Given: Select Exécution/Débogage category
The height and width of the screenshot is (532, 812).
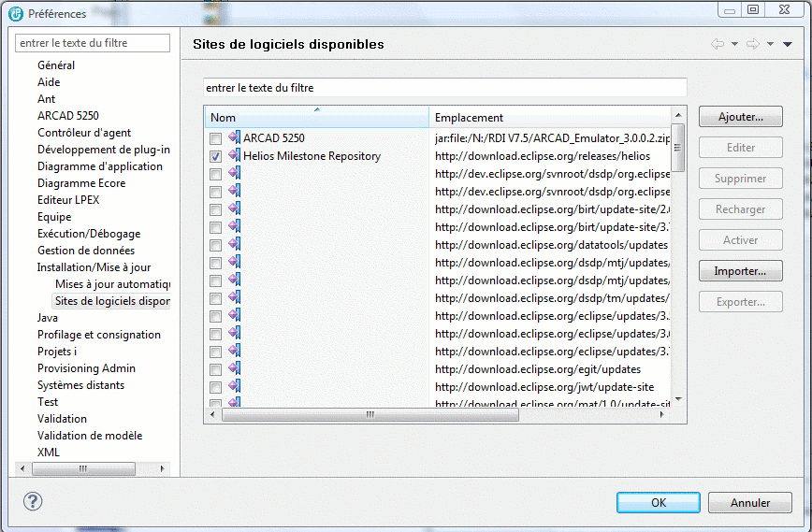Looking at the screenshot, I should point(89,234).
